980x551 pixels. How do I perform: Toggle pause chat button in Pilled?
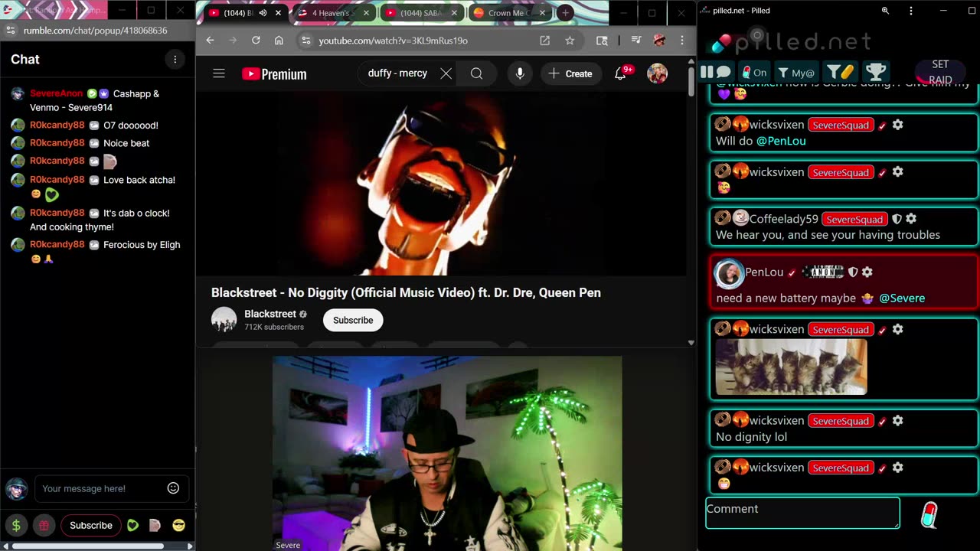click(716, 72)
